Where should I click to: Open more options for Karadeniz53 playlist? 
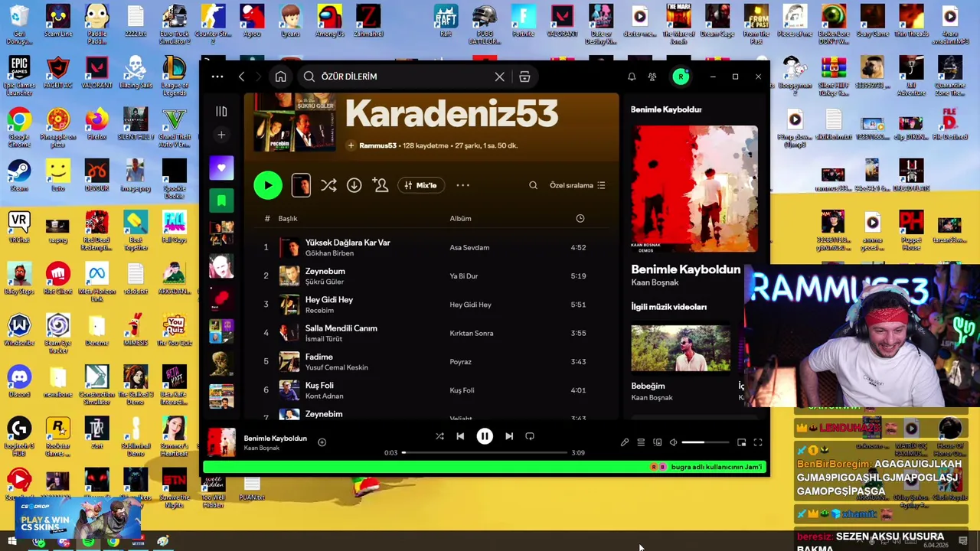tap(463, 185)
